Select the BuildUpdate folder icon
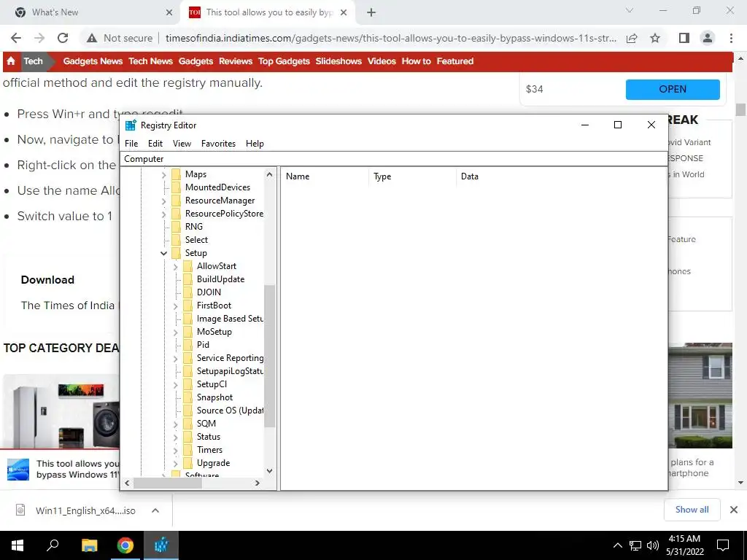Screen dimensions: 747x560 click(x=187, y=279)
